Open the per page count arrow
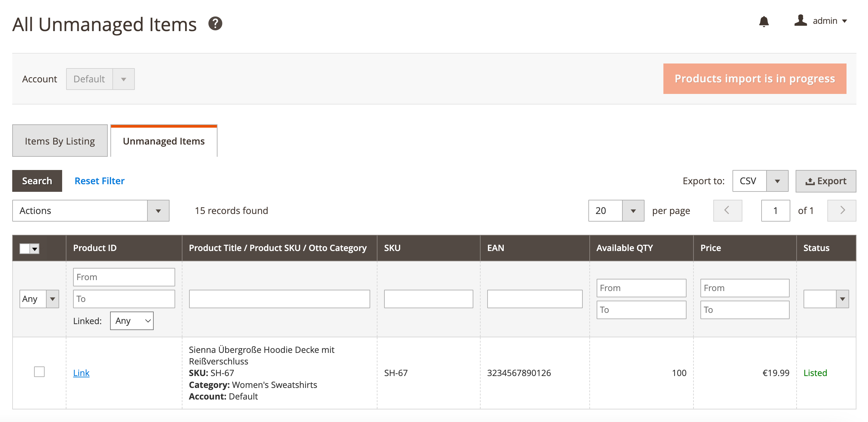 tap(633, 211)
